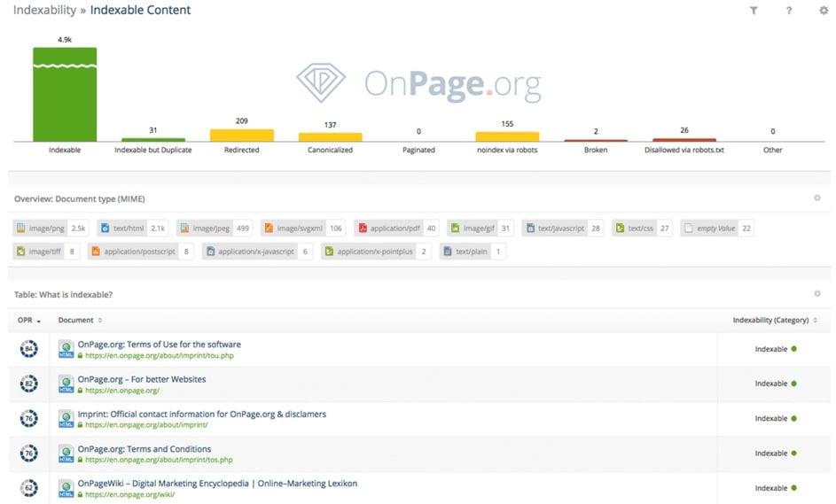Open the filter funnel icon
This screenshot has height=504, width=836.
(x=754, y=10)
